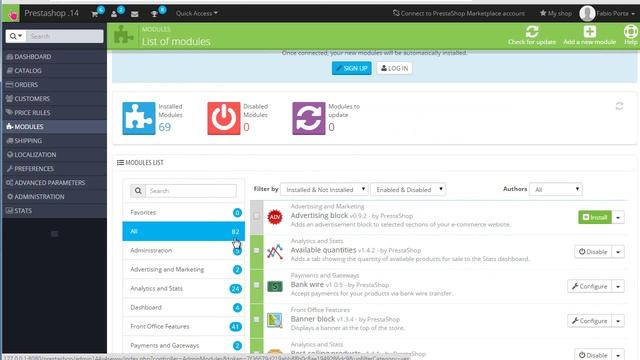
Task: Click the PrestaShop logo icon
Action: [x=11, y=14]
